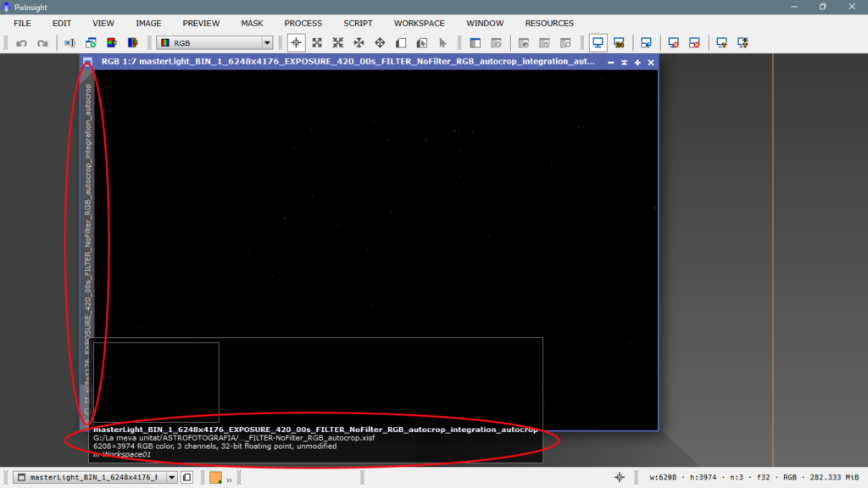Click the STF AutoStretch arrow icon
868x488 pixels.
pyautogui.click(x=646, y=42)
